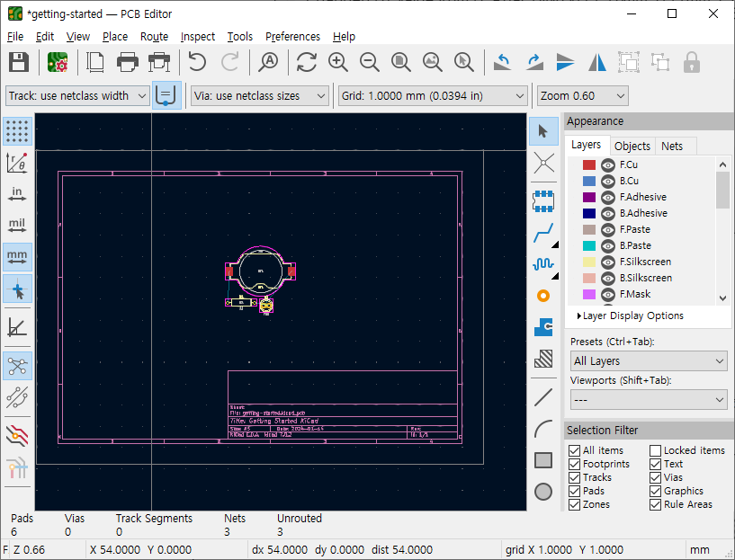Zoom out of the canvas

point(370,62)
